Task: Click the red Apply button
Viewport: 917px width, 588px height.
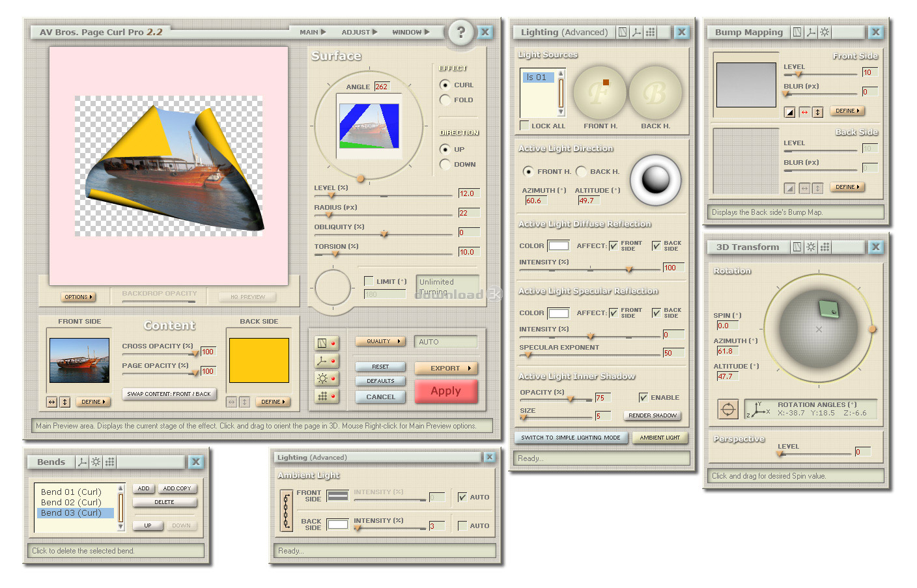Action: (x=445, y=391)
